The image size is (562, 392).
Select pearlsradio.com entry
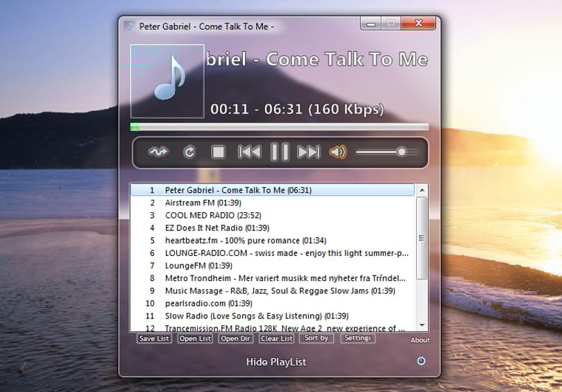coord(273,303)
